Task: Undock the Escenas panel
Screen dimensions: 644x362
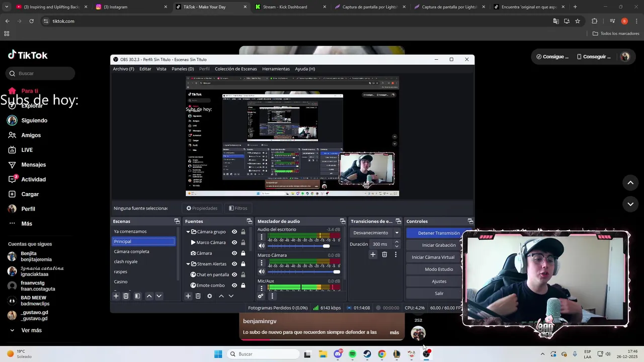Action: 177,221
